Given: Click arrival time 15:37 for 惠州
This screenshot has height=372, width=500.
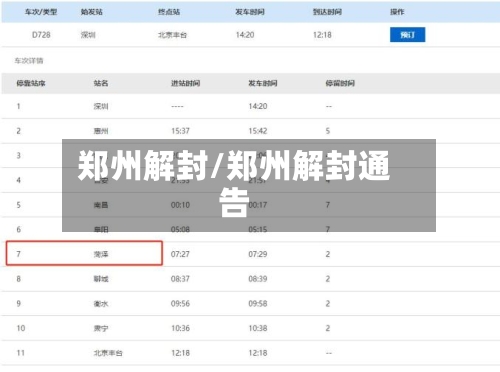Looking at the screenshot, I should tap(180, 131).
